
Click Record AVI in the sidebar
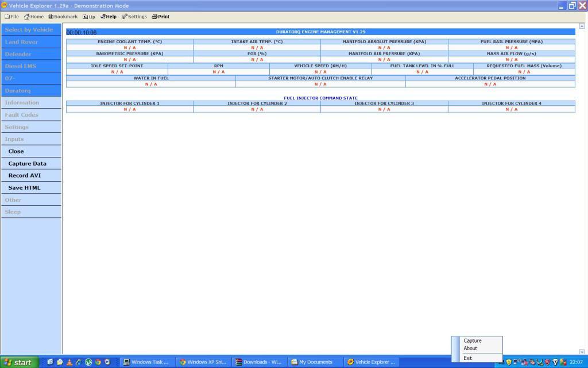coord(25,175)
